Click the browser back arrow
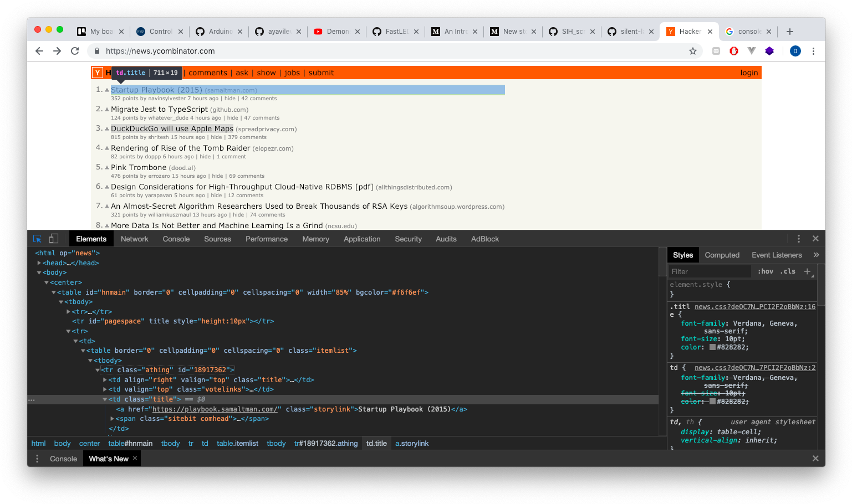852x504 pixels. point(39,51)
